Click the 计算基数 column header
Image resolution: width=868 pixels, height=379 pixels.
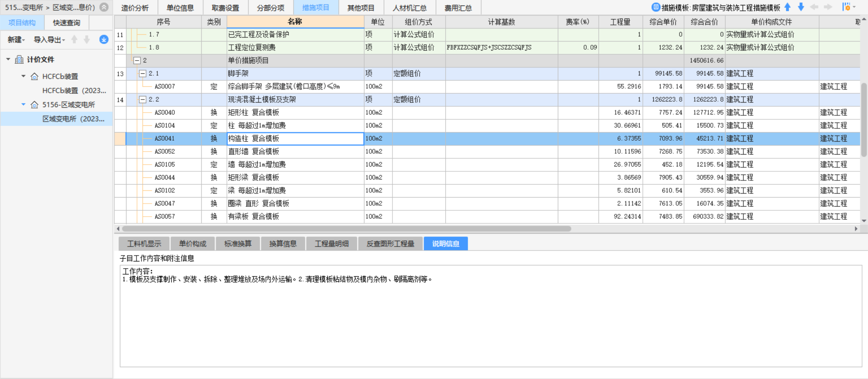(x=501, y=22)
